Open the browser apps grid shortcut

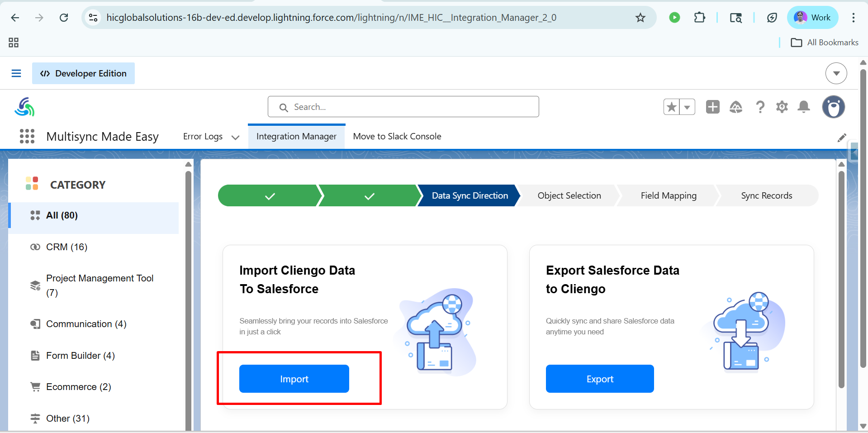[14, 43]
